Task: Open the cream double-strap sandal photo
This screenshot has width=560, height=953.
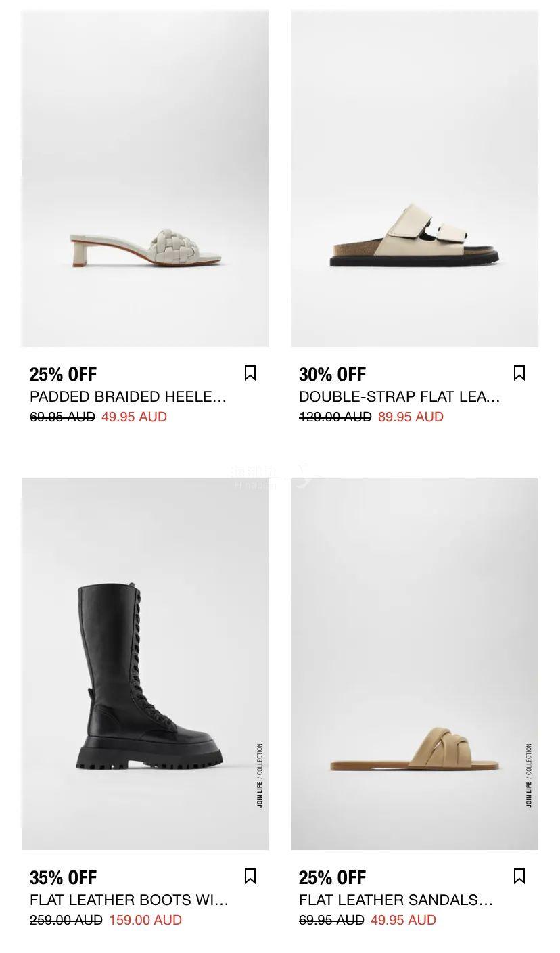Action: tap(415, 179)
